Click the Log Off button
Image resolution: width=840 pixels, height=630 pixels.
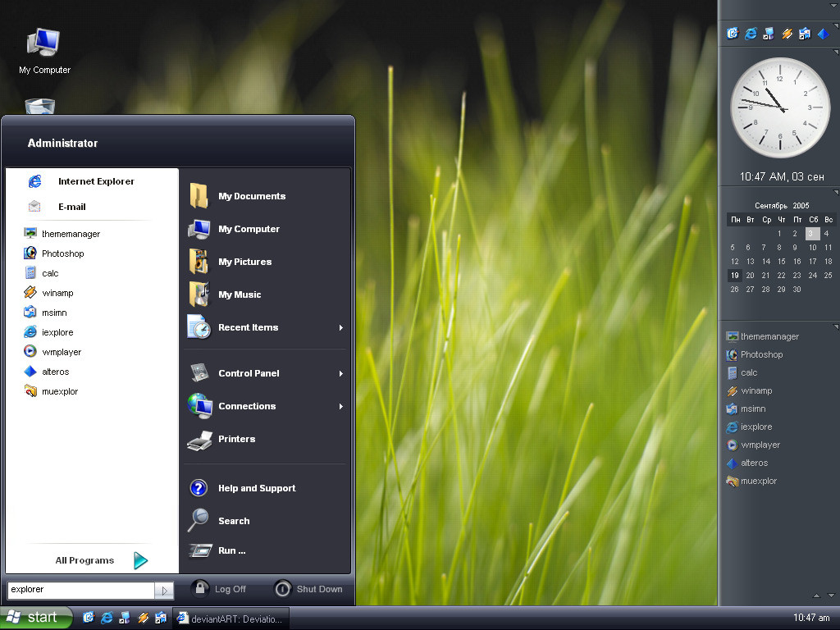pos(218,589)
